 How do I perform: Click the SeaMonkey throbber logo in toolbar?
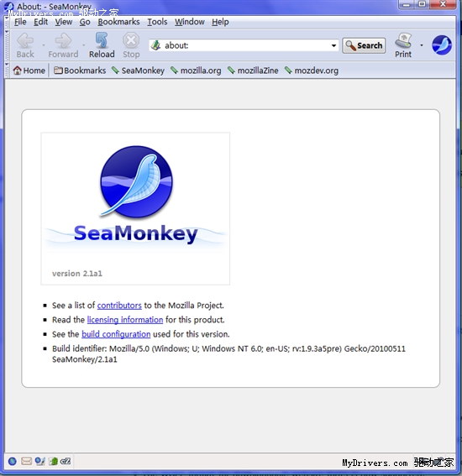pyautogui.click(x=442, y=45)
